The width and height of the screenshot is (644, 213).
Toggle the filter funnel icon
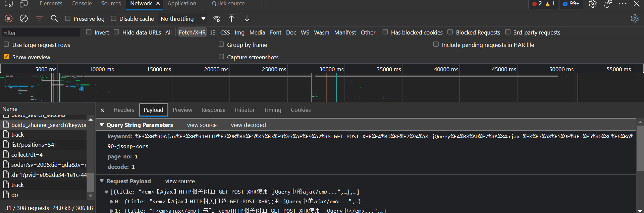39,18
